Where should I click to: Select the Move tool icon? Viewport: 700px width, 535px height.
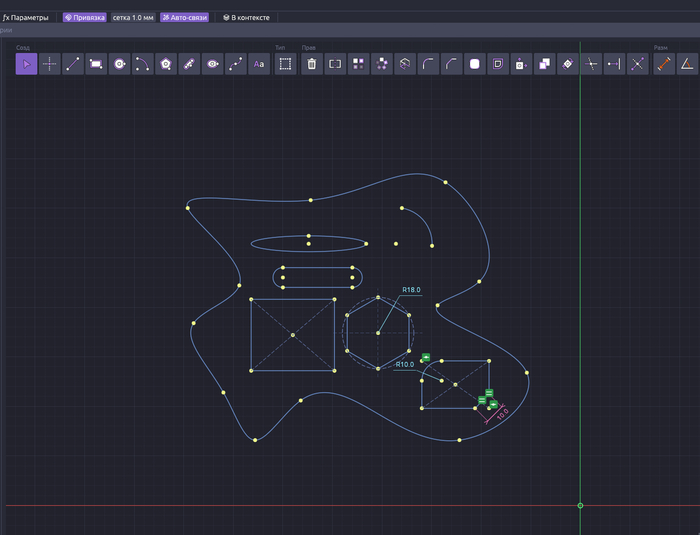[521, 64]
